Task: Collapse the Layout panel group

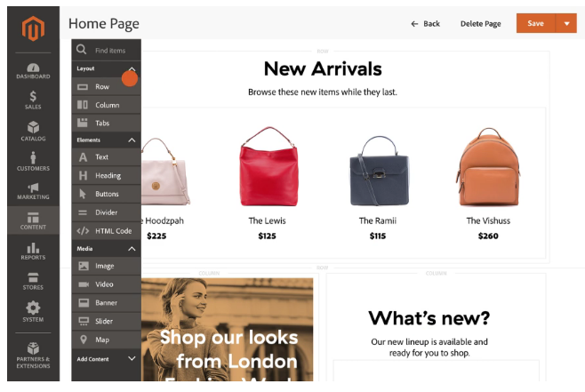Action: tap(132, 69)
